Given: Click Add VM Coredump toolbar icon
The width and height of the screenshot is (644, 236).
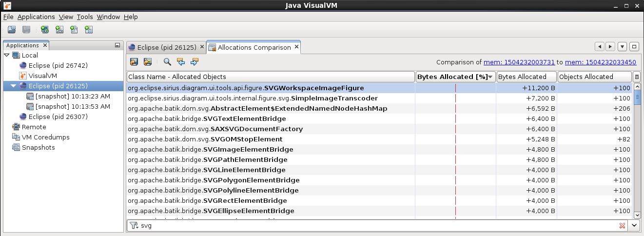Looking at the screenshot, I should pyautogui.click(x=74, y=30).
